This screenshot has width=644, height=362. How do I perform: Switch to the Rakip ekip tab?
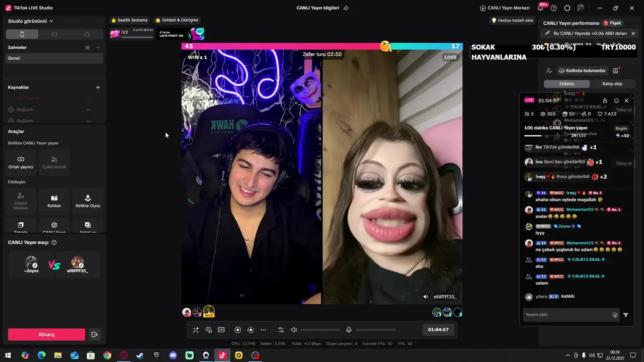click(612, 84)
